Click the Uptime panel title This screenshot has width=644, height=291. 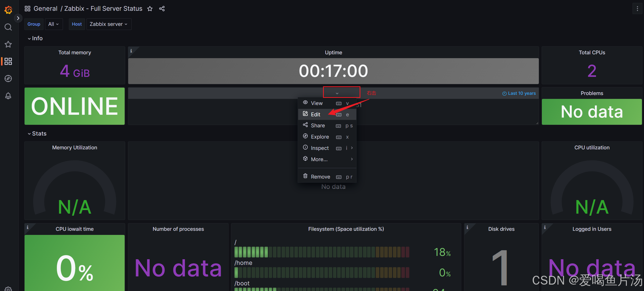[334, 53]
